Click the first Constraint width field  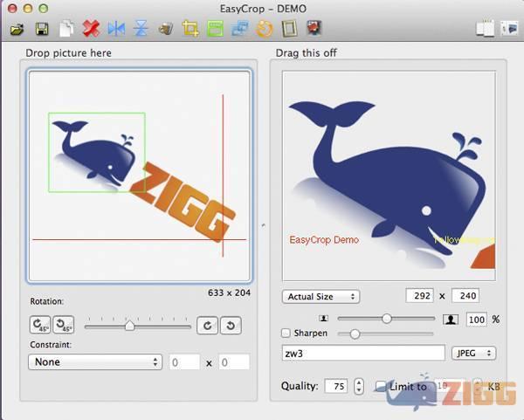[184, 362]
